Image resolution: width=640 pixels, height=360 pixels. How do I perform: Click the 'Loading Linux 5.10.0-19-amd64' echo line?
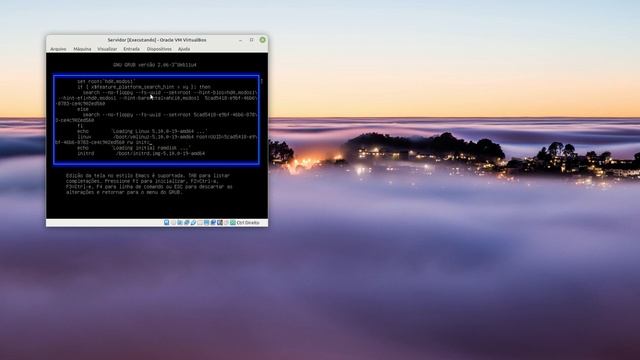pyautogui.click(x=142, y=131)
